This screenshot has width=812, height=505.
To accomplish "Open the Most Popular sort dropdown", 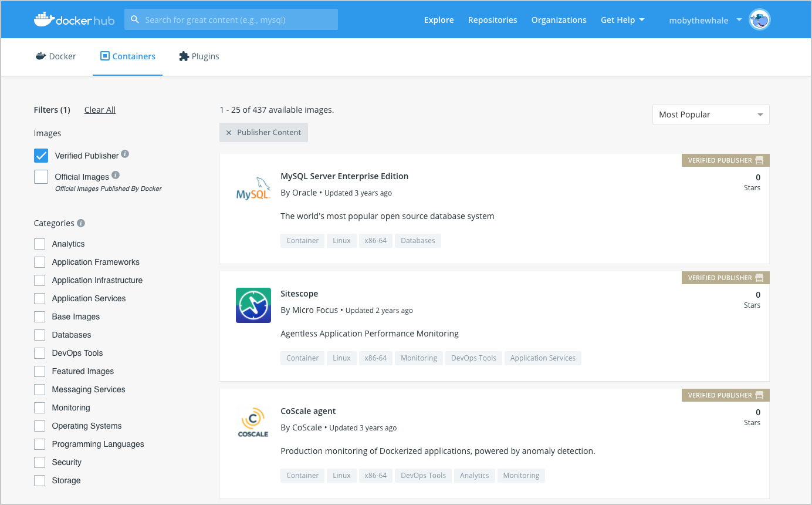I will pyautogui.click(x=710, y=115).
